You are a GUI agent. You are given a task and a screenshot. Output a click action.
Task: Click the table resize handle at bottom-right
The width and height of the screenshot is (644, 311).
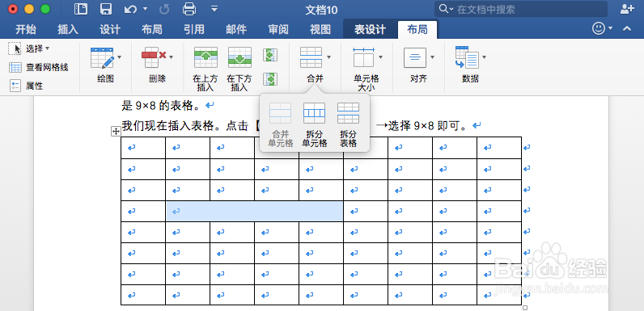click(524, 308)
